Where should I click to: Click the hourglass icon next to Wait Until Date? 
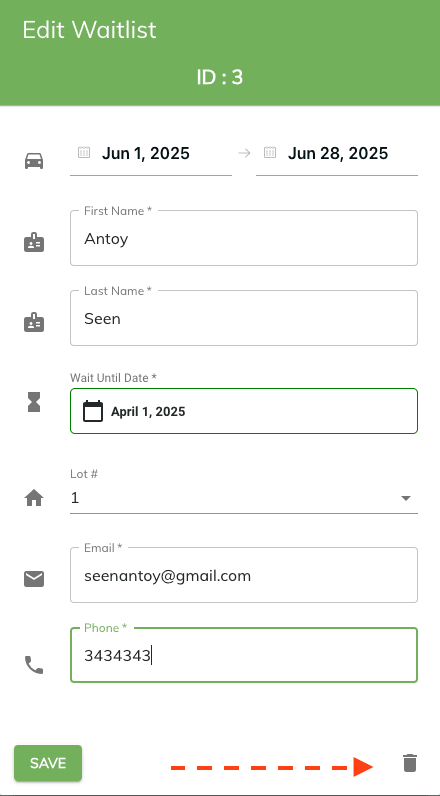click(x=34, y=402)
